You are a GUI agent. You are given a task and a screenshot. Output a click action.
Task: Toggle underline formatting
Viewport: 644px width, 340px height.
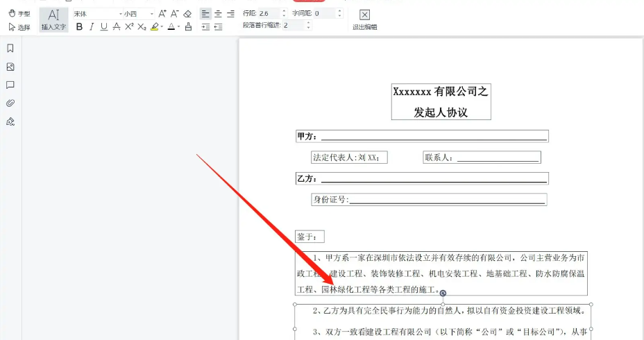click(x=103, y=26)
